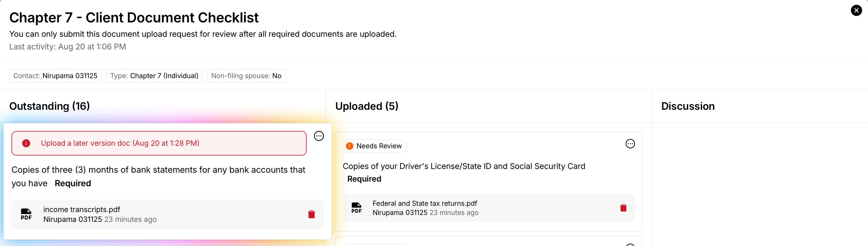Close the Client Document Checklist dialog
The height and width of the screenshot is (246, 868).
(856, 10)
